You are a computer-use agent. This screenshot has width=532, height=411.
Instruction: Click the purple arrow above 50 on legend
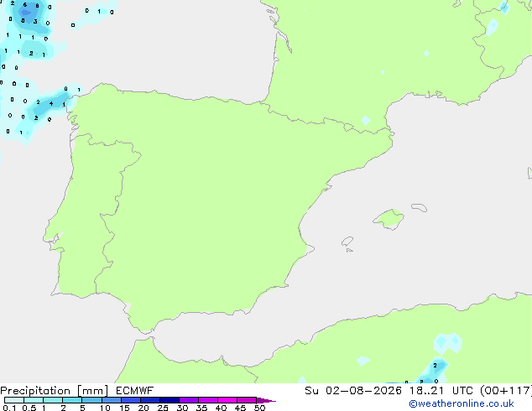266,400
